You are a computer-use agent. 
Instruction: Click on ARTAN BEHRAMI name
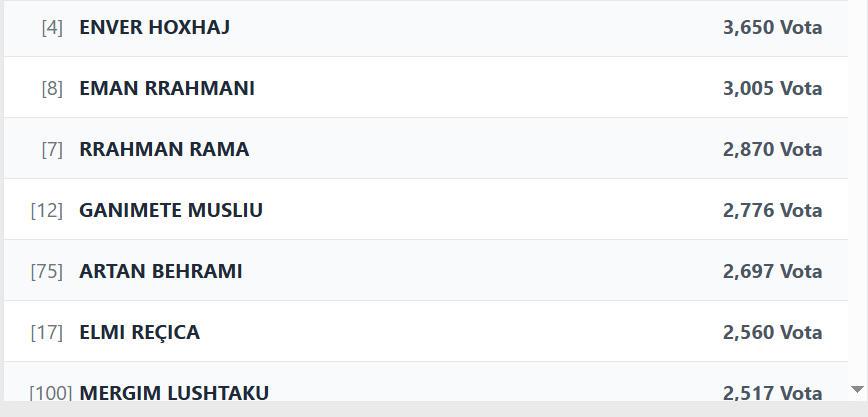(x=160, y=271)
